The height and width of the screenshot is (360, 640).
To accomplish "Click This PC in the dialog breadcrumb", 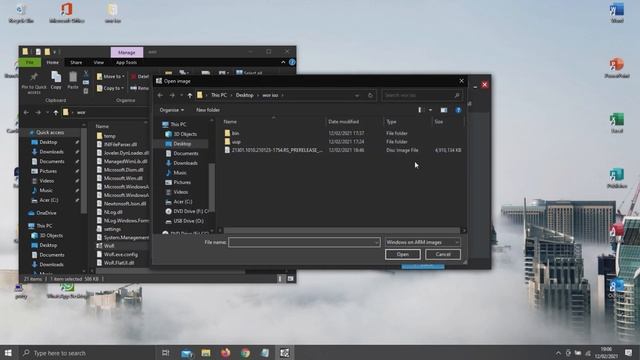I will [219, 96].
